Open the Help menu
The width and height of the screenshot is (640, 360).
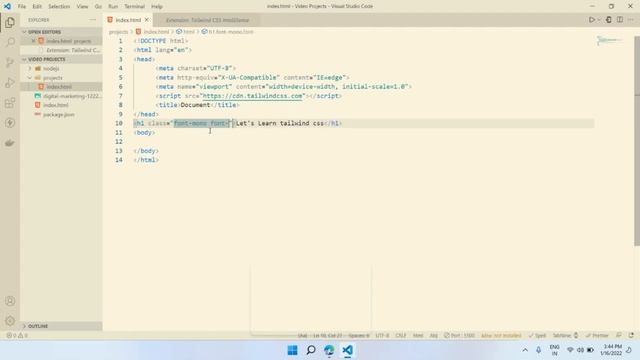[x=157, y=6]
